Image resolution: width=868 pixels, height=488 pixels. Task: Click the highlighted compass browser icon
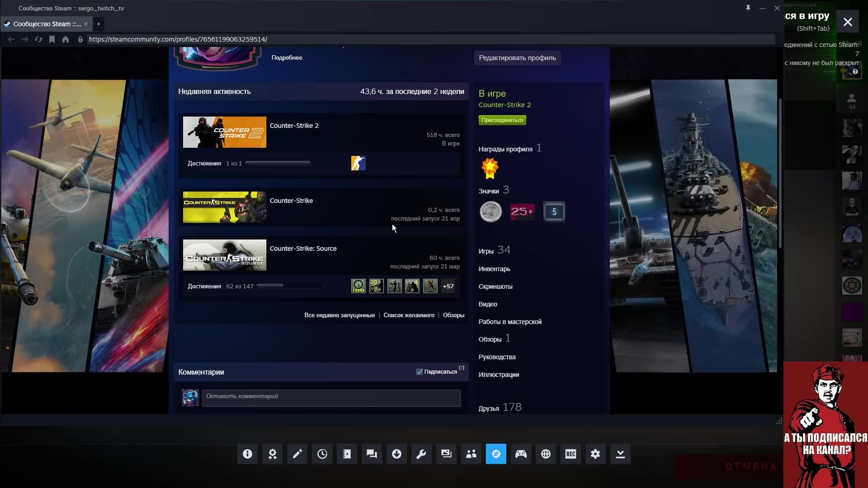point(496,454)
